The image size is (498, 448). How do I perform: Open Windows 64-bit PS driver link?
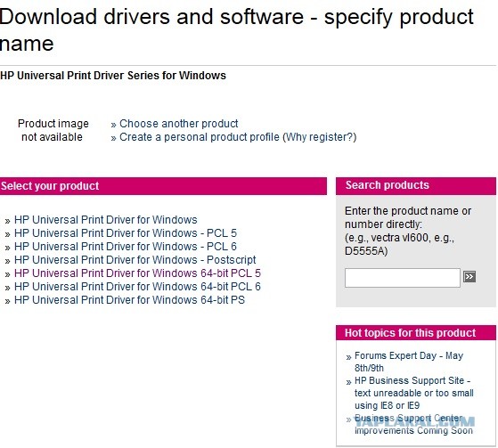[x=129, y=300]
